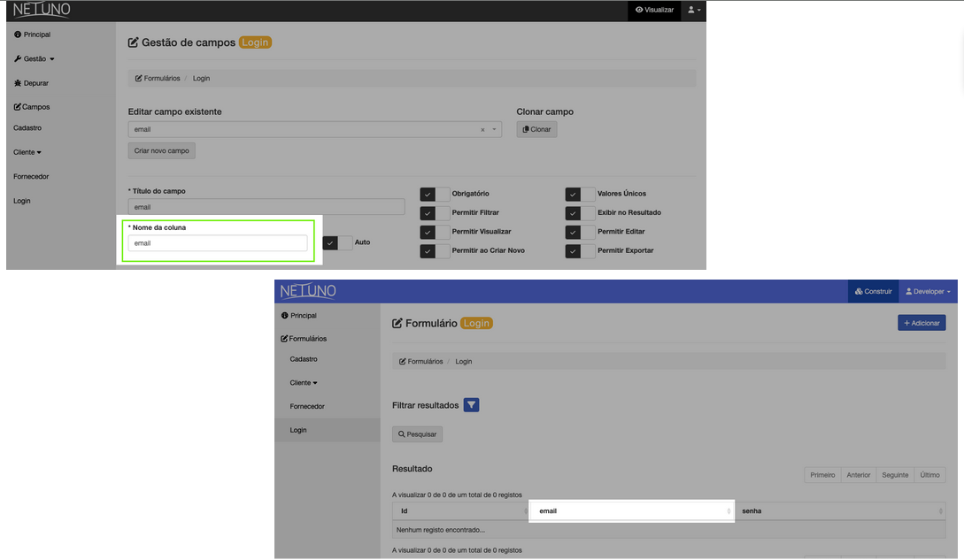Viewport: 964px width, 560px height.
Task: Toggle the Obrigatório switch
Action: pos(435,194)
